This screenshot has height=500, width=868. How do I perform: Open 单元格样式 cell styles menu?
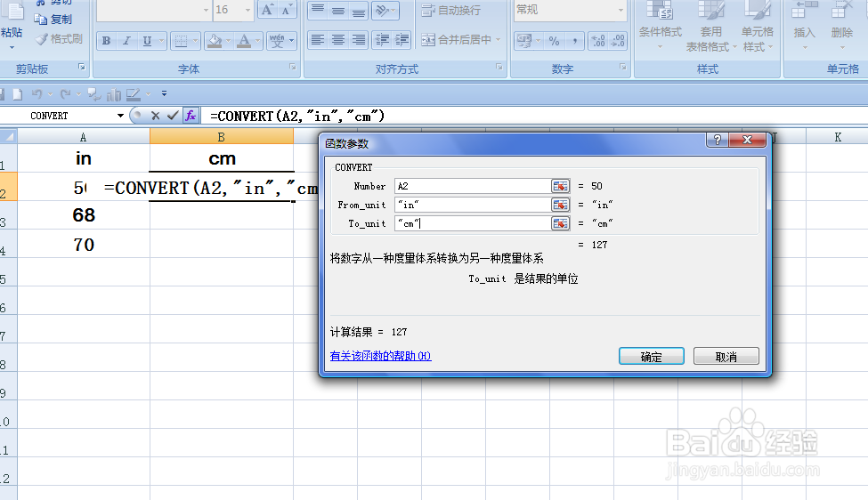[758, 25]
